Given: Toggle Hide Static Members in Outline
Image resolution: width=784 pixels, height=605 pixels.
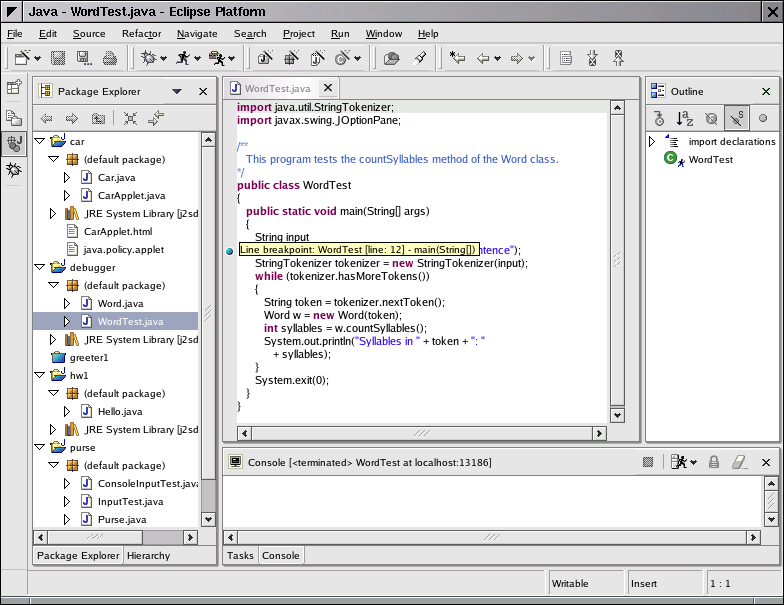Looking at the screenshot, I should tap(736, 118).
